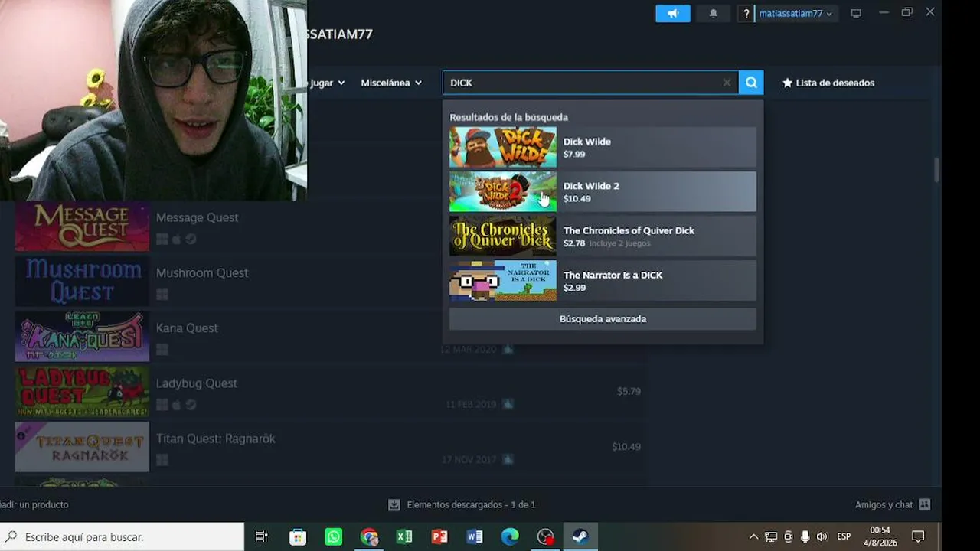Open the Steam announcements megaphone button
The width and height of the screenshot is (980, 551).
pos(673,14)
